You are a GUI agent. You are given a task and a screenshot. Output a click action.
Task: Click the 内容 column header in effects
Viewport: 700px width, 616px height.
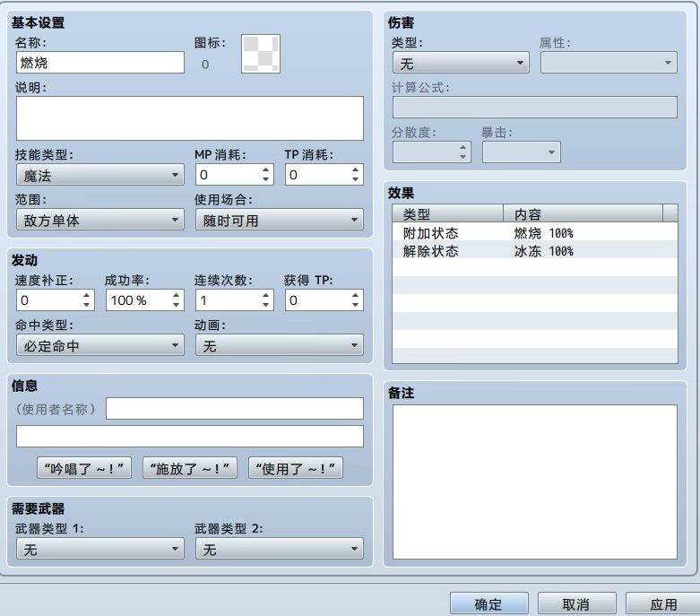pos(583,214)
